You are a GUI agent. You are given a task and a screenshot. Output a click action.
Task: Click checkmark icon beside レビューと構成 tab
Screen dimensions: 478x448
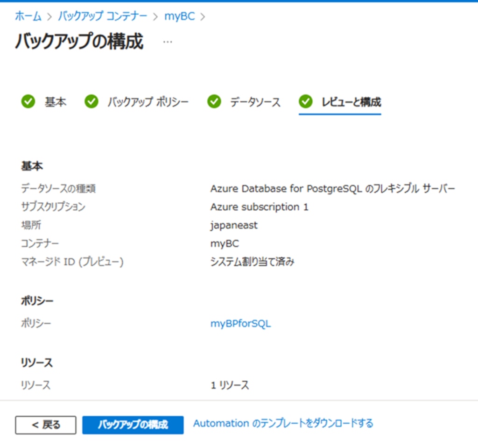pos(305,101)
